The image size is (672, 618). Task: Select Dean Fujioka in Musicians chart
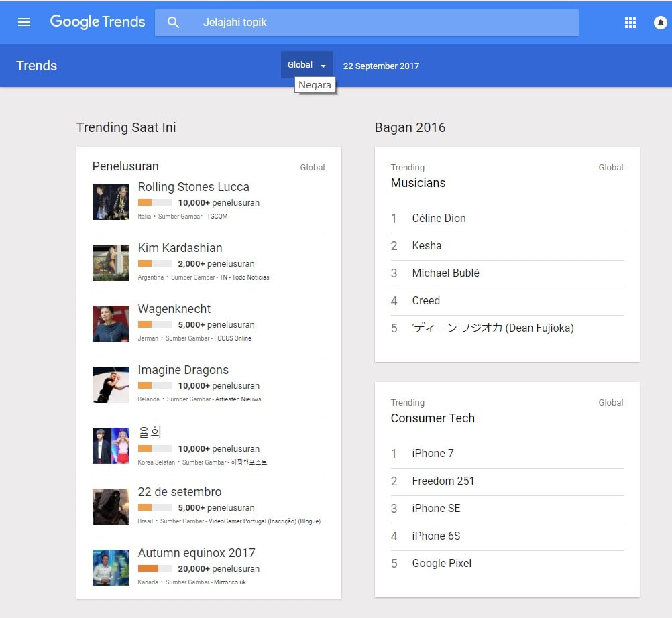[507, 328]
